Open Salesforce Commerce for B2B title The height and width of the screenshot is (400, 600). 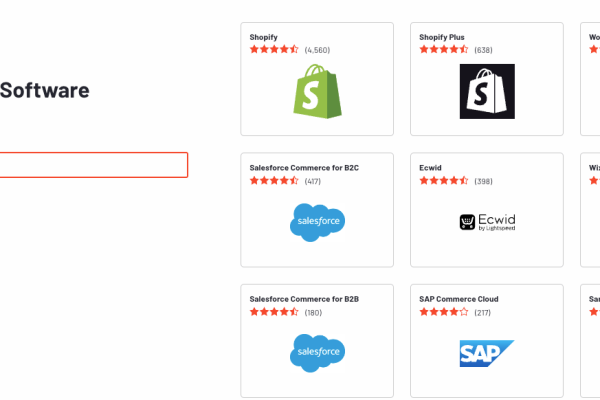(304, 299)
